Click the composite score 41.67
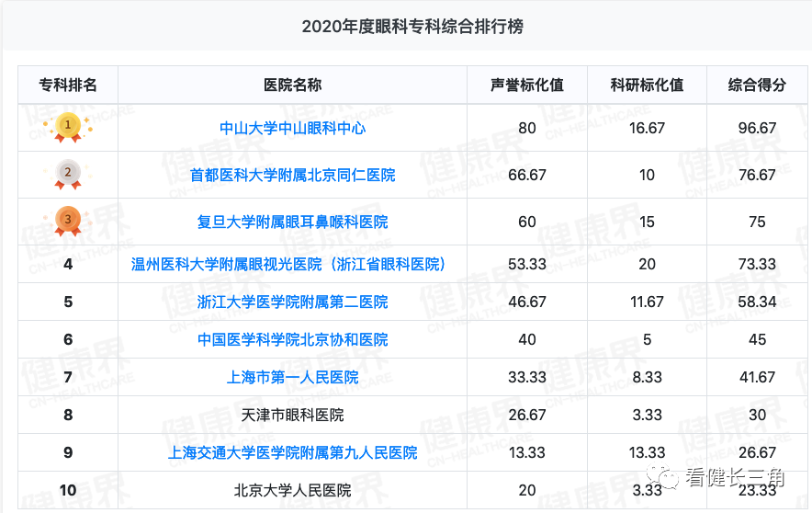The height and width of the screenshot is (513, 812). (x=757, y=377)
